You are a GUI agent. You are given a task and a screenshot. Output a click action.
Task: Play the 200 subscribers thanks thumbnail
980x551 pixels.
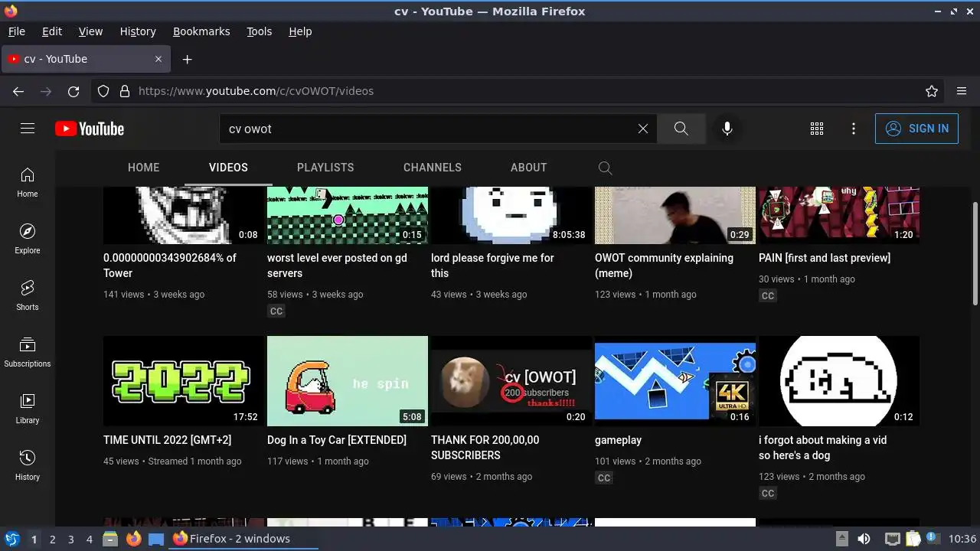pos(511,381)
